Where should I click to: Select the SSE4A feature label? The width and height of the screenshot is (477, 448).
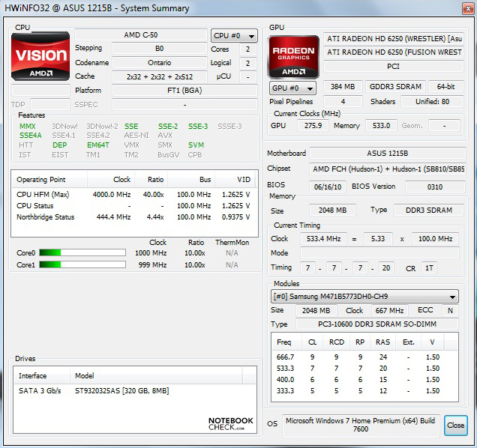(x=31, y=136)
